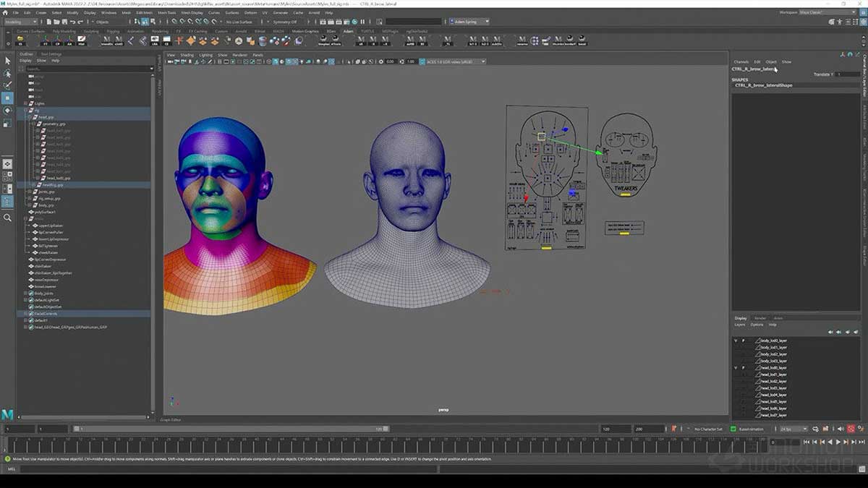Viewport: 868px width, 488px height.
Task: Toggle the Auto Keyframe button near playback controls
Action: (x=851, y=429)
